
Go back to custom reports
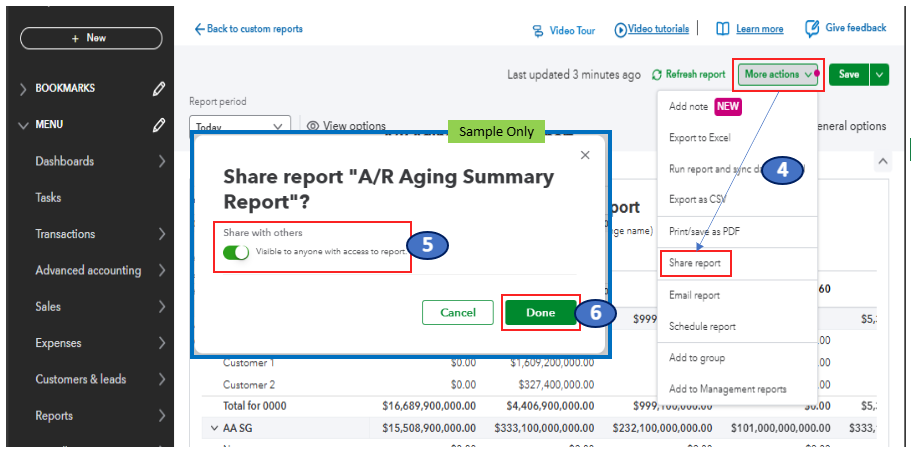(248, 28)
